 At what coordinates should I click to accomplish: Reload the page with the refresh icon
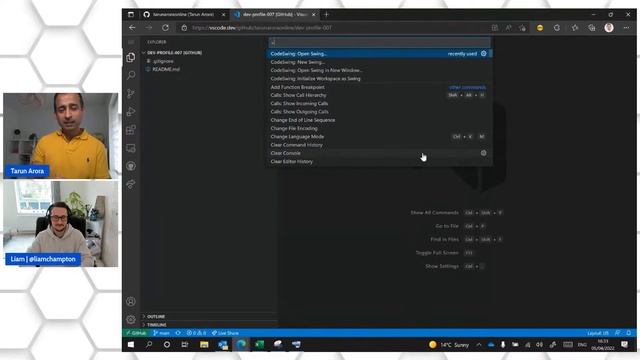165,28
